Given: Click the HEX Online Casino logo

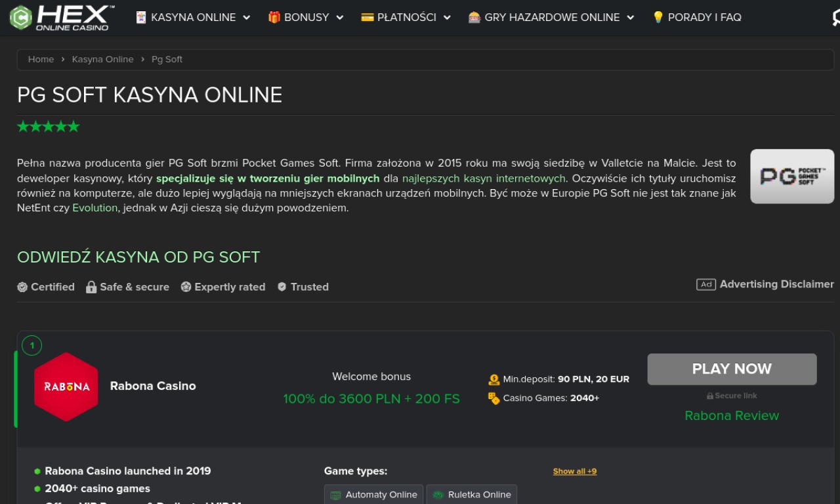Looking at the screenshot, I should [x=62, y=18].
